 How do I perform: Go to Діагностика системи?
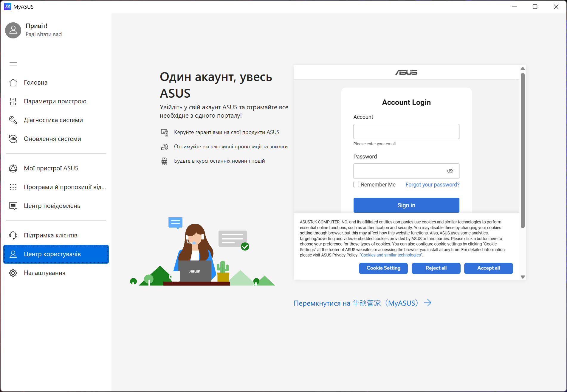coord(56,120)
